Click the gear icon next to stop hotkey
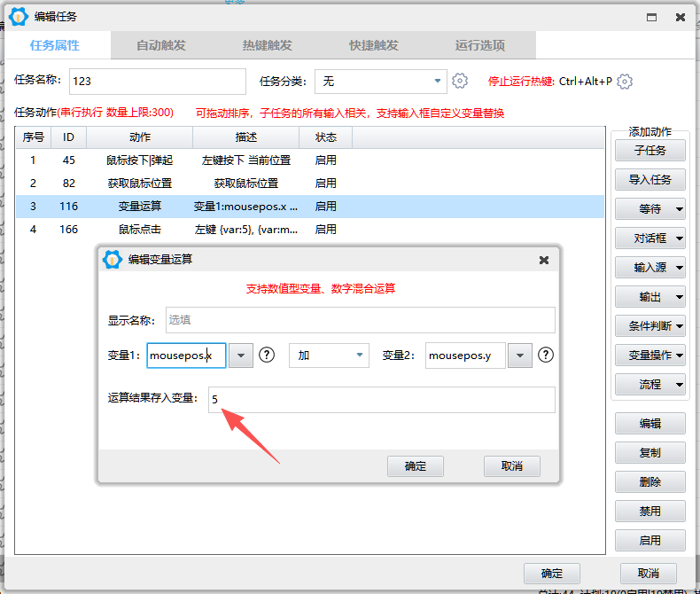This screenshot has width=700, height=594. (625, 81)
